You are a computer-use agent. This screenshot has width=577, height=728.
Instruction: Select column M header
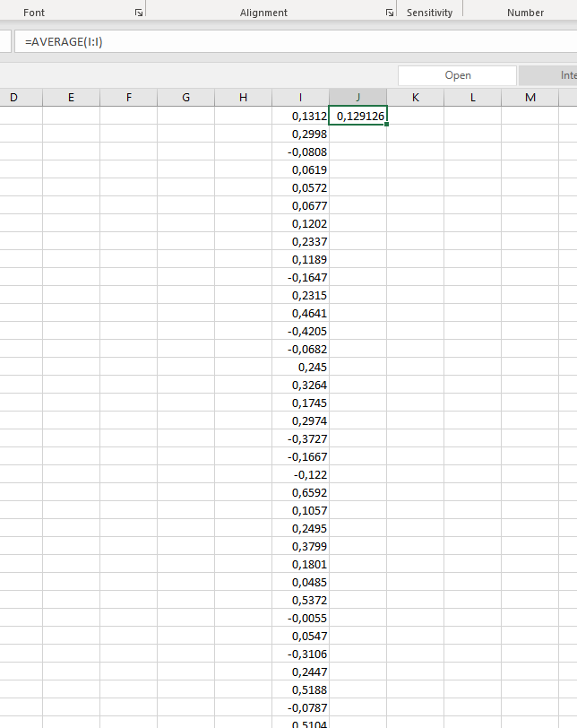tap(530, 98)
